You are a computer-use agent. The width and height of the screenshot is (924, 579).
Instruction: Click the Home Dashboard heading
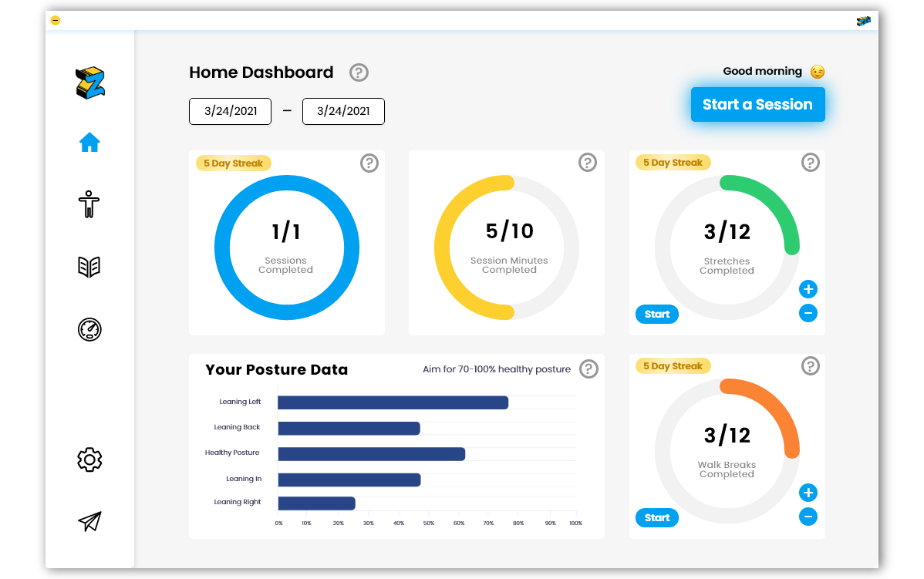(x=261, y=72)
